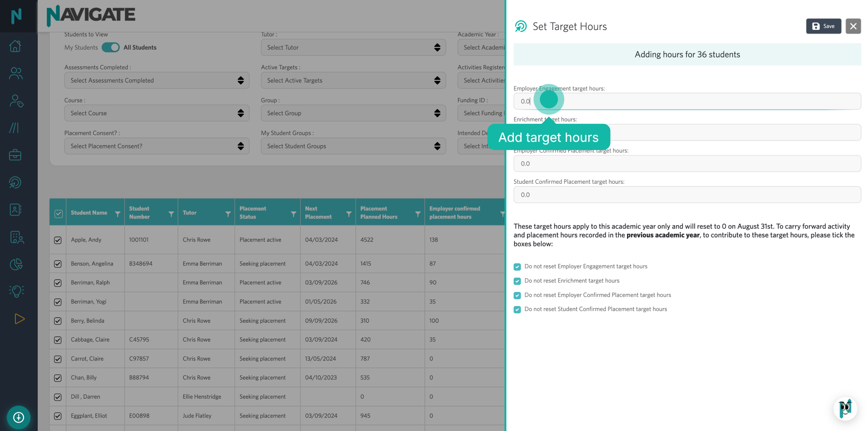Viewport: 868px width, 431px height.
Task: Open the library books icon in sidebar
Action: 14,128
